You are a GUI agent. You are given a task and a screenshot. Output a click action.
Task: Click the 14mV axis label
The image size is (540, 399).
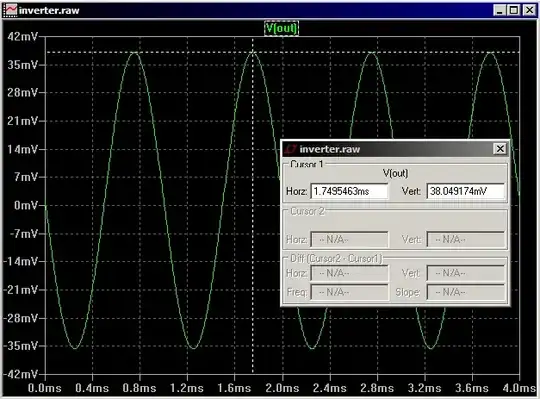22,149
